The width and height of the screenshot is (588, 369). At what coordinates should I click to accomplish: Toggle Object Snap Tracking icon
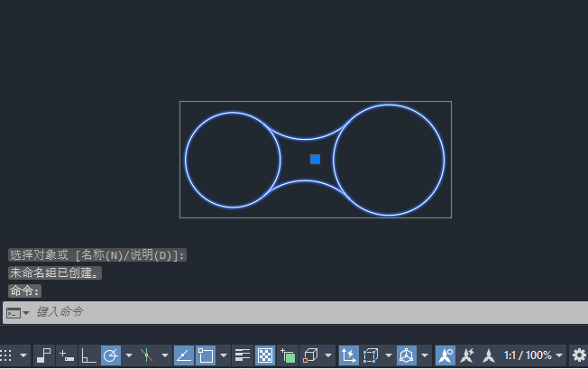click(184, 355)
